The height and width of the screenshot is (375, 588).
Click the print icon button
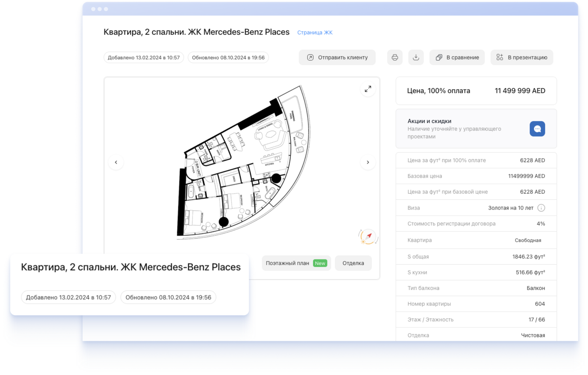(x=395, y=57)
